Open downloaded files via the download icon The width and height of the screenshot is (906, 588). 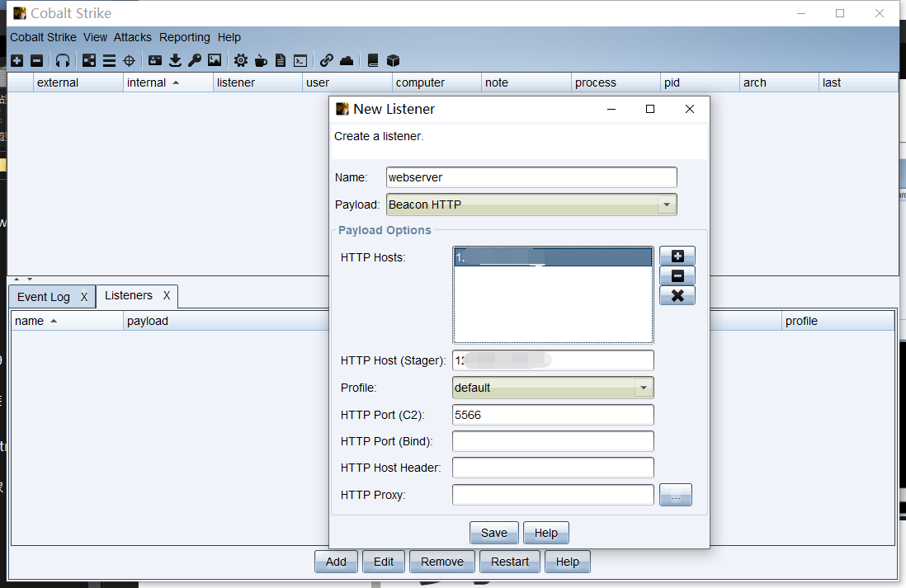pyautogui.click(x=175, y=60)
